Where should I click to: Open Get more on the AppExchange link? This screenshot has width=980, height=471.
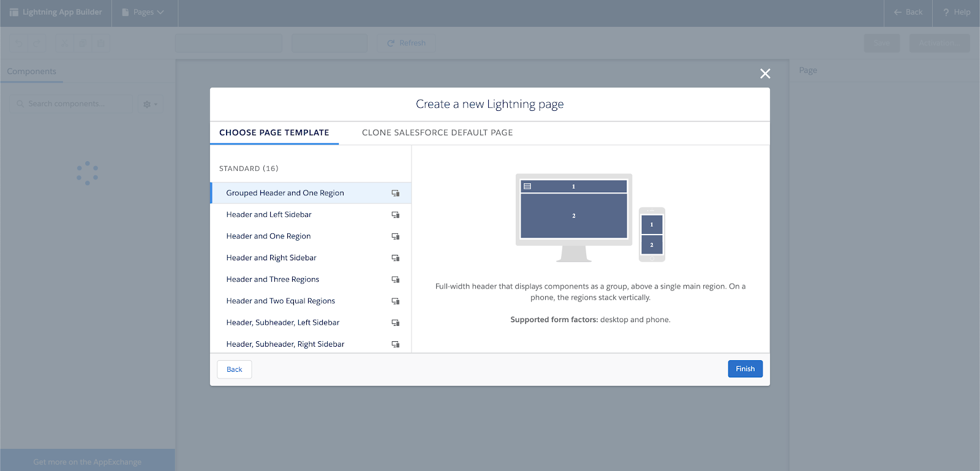[88, 462]
